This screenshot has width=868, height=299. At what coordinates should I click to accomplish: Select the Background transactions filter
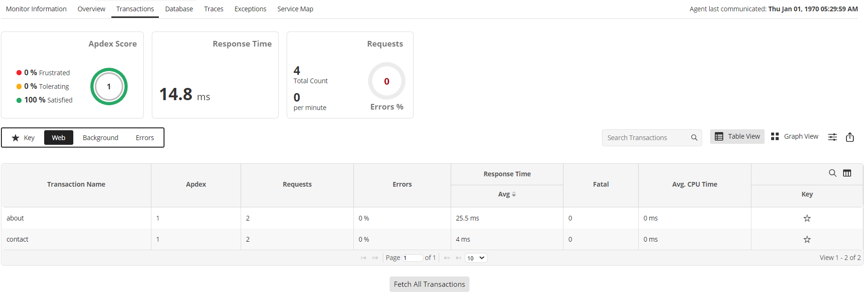[x=101, y=138]
